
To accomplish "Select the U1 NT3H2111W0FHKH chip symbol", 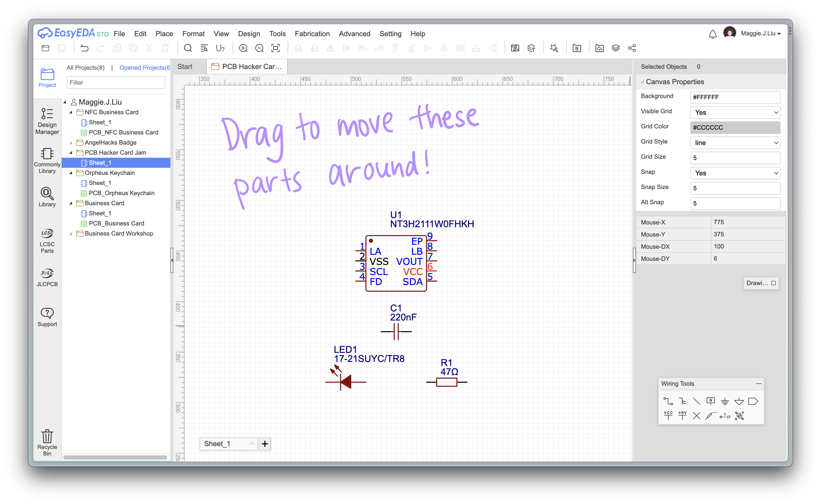I will point(396,263).
